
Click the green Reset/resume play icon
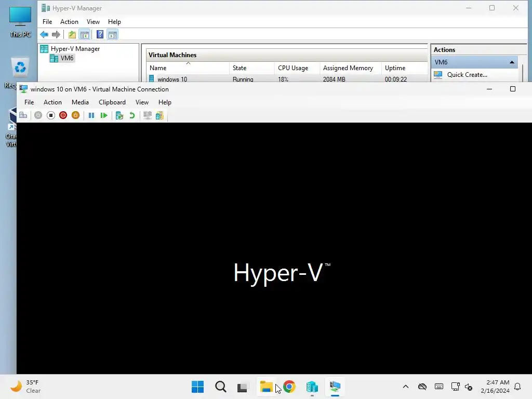tap(104, 115)
